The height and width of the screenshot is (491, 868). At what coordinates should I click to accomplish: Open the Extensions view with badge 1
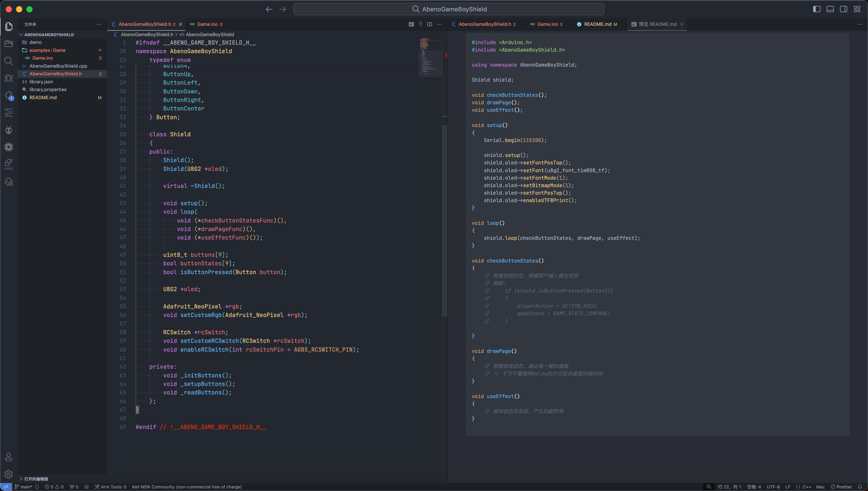coord(9,96)
